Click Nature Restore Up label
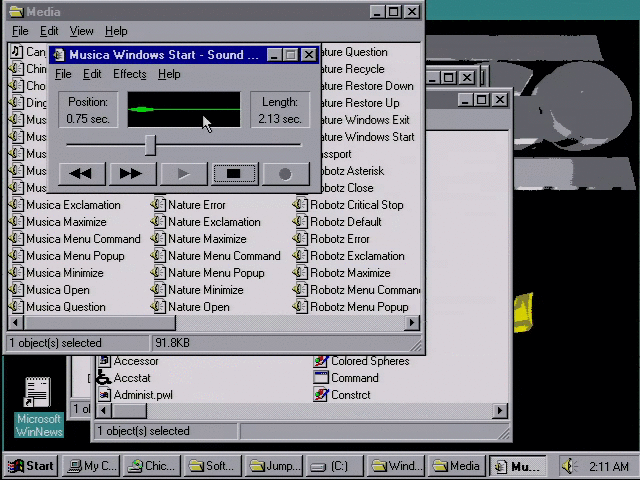The width and height of the screenshot is (640, 480). tap(359, 103)
